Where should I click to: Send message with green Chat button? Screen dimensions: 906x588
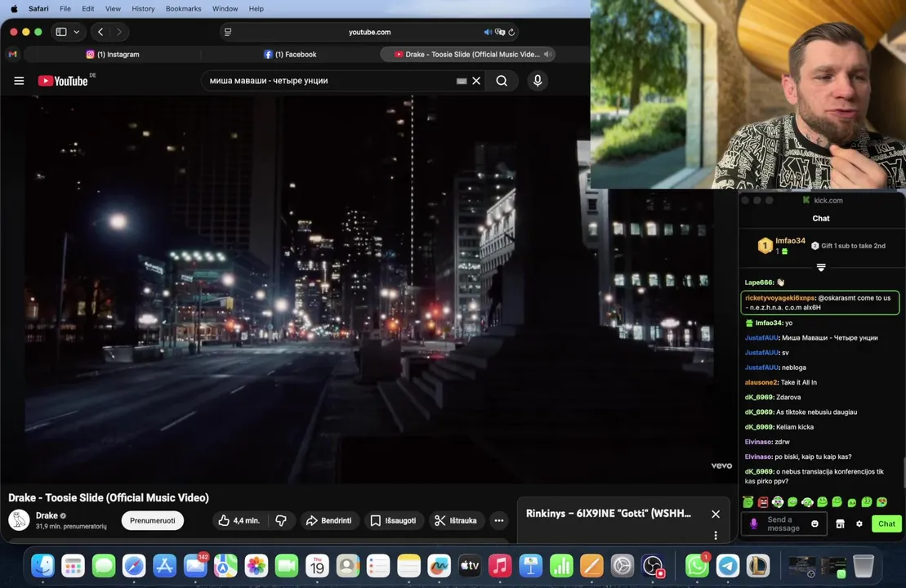click(x=886, y=523)
